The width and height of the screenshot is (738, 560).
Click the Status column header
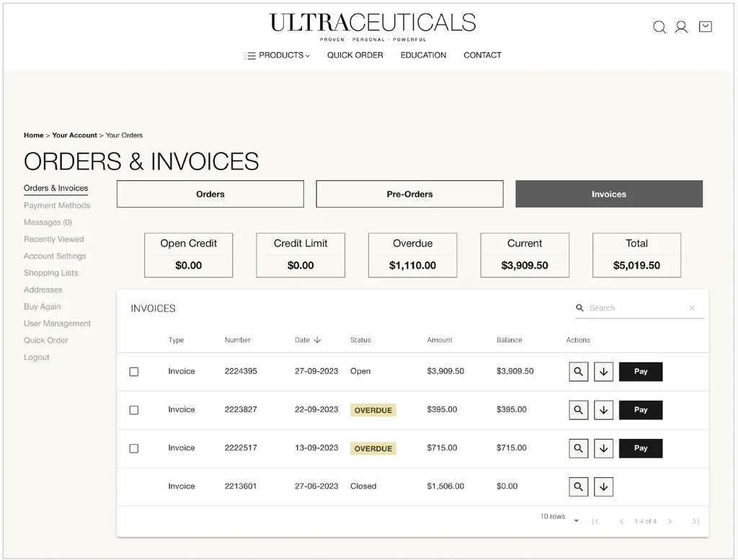pyautogui.click(x=360, y=339)
